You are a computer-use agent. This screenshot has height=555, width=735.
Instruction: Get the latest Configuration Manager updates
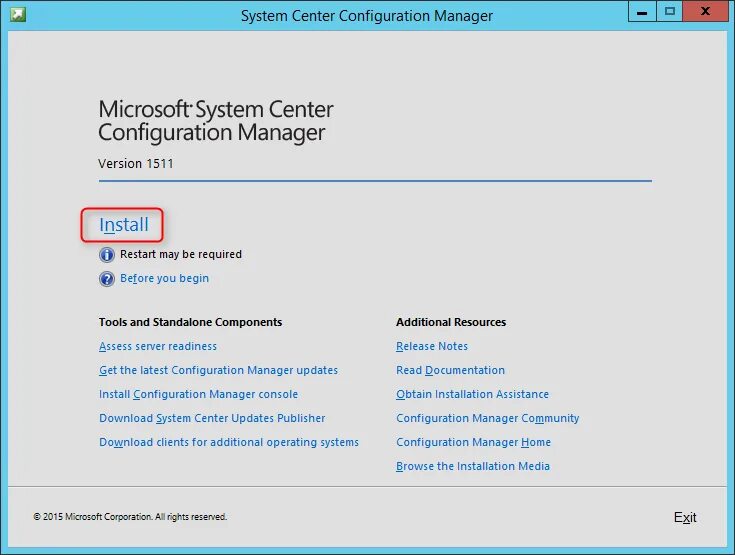click(x=218, y=371)
